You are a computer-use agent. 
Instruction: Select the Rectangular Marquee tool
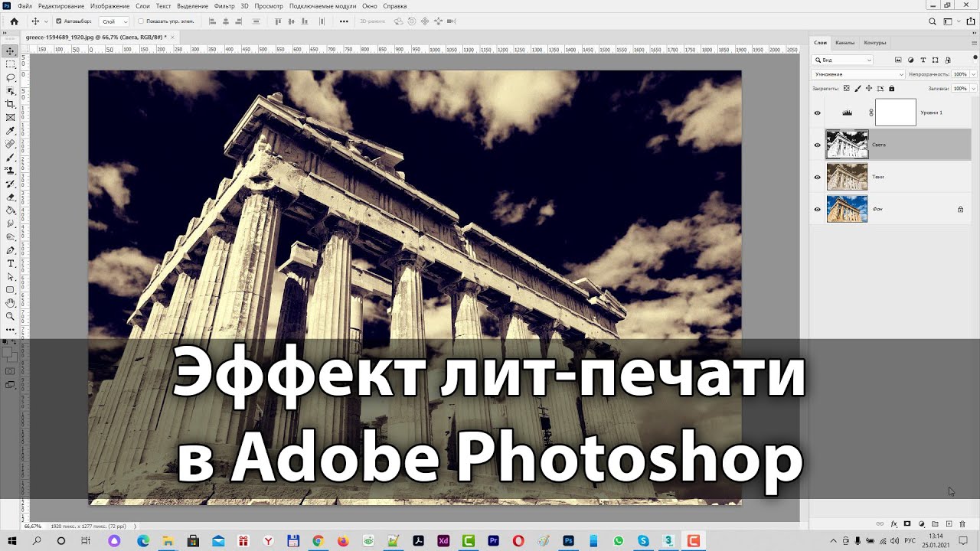pyautogui.click(x=10, y=64)
